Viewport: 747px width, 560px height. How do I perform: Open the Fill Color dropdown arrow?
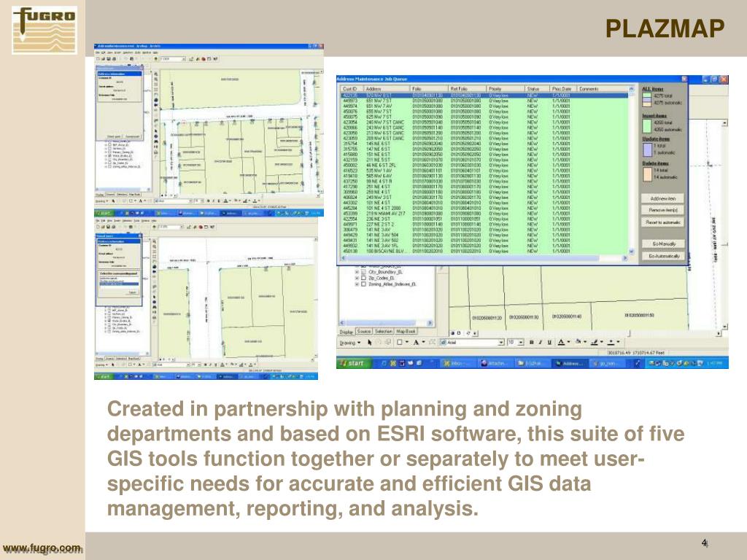(585, 343)
